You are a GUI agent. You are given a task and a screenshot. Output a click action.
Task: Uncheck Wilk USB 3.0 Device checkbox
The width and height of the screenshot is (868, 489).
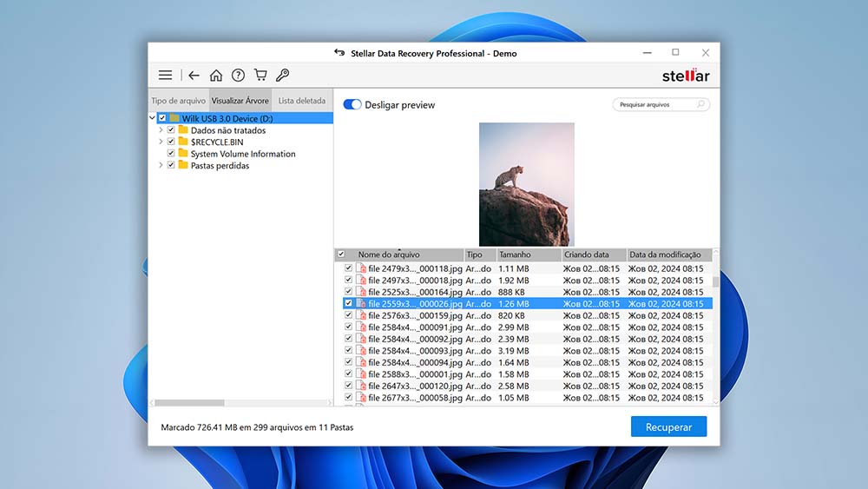coord(162,118)
